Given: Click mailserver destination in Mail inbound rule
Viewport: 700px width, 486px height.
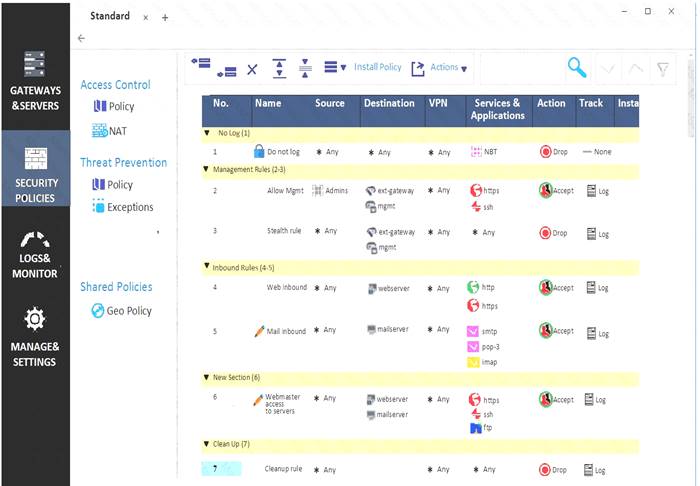Looking at the screenshot, I should [388, 329].
